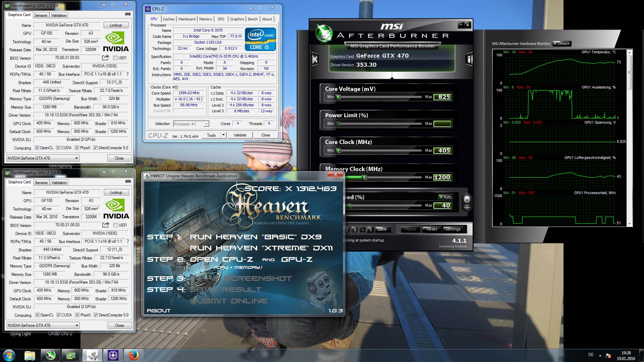Image resolution: width=644 pixels, height=362 pixels.
Task: Click the Hardware Monitor vertical scrollbar
Action: [x=629, y=137]
